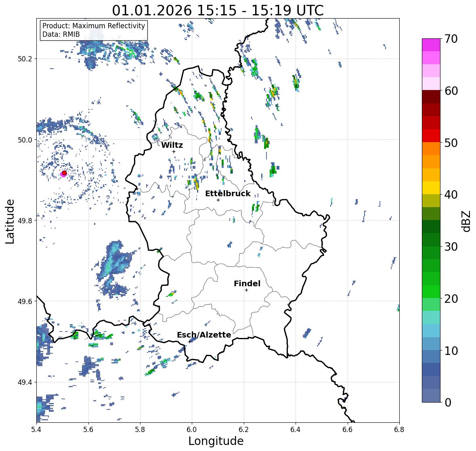The width and height of the screenshot is (476, 451).
Task: Click longitude tick label 6.8
Action: click(399, 430)
